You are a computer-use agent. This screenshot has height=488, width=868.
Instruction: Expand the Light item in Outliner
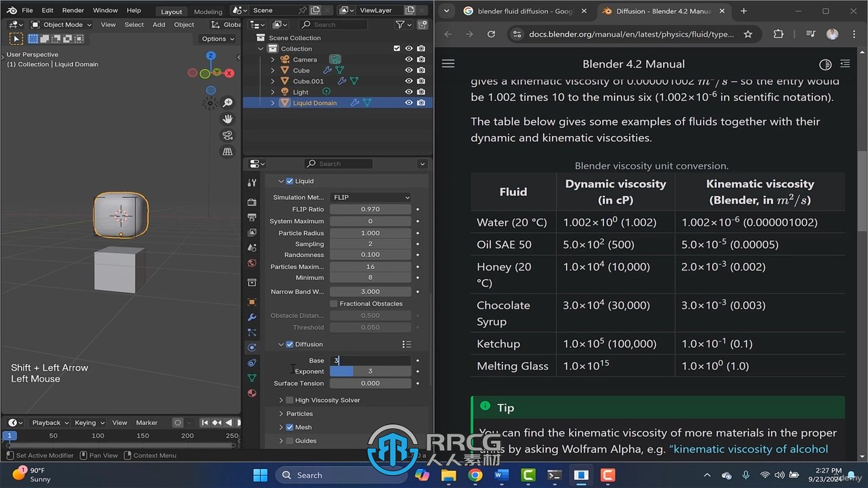[x=273, y=92]
